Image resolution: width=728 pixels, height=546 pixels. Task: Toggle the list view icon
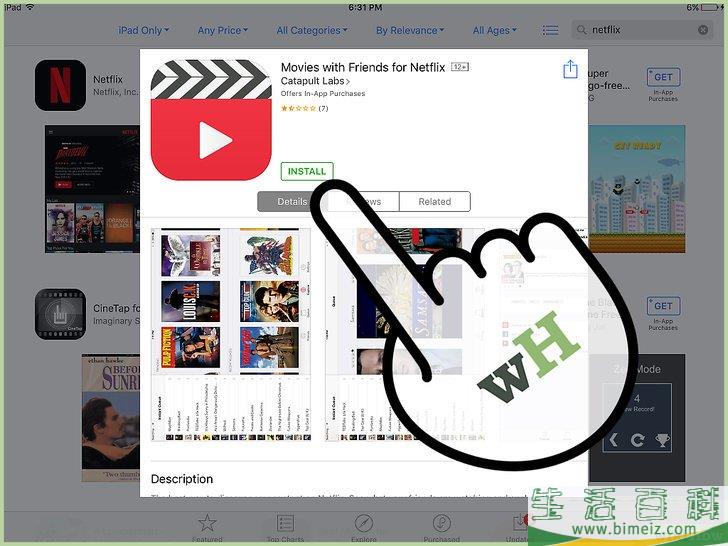coord(550,31)
